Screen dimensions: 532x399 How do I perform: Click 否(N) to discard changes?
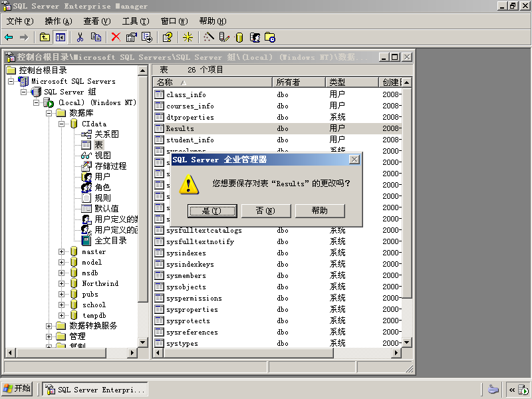266,211
